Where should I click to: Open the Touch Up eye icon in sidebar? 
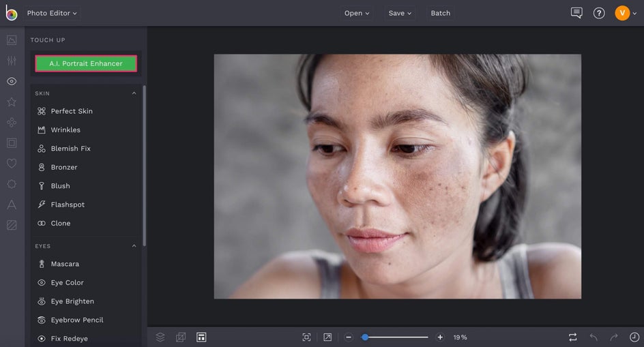point(12,81)
